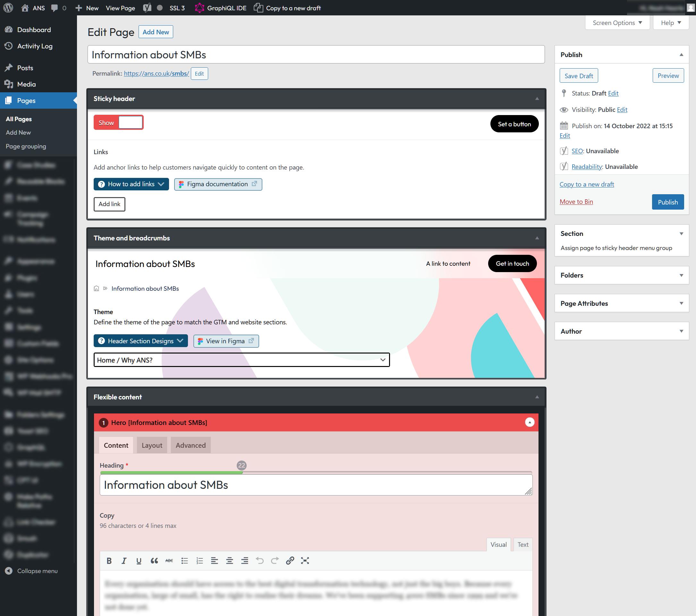Click the Italic formatting icon
Viewport: 696px width, 616px height.
124,561
